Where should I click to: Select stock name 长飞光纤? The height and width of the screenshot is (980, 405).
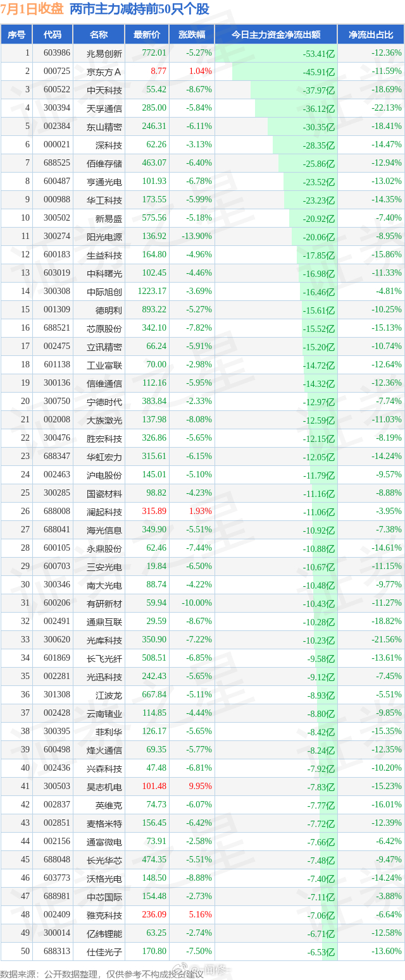(x=104, y=658)
